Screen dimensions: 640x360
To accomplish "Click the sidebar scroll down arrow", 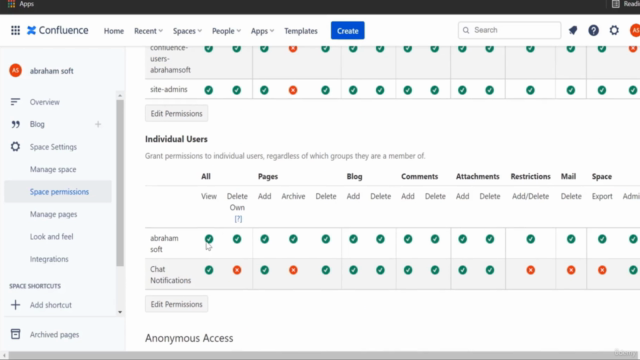I will [x=120, y=312].
